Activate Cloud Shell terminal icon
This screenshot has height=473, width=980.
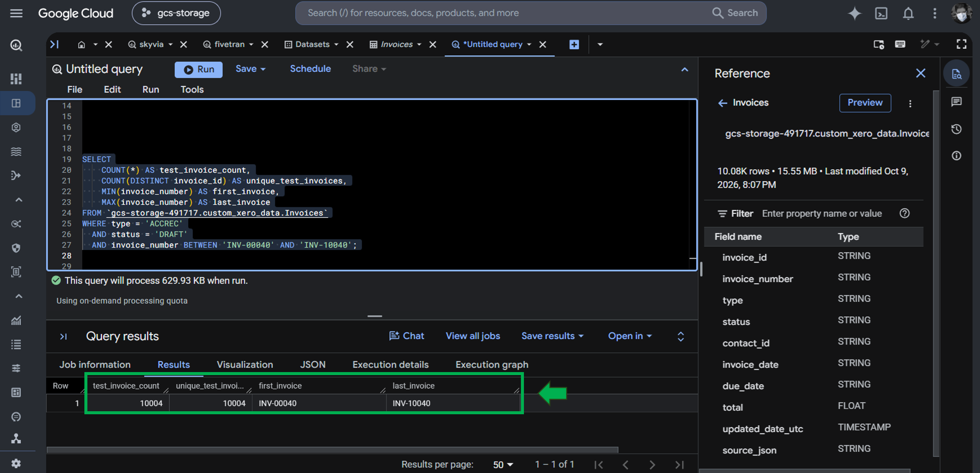[x=881, y=13]
